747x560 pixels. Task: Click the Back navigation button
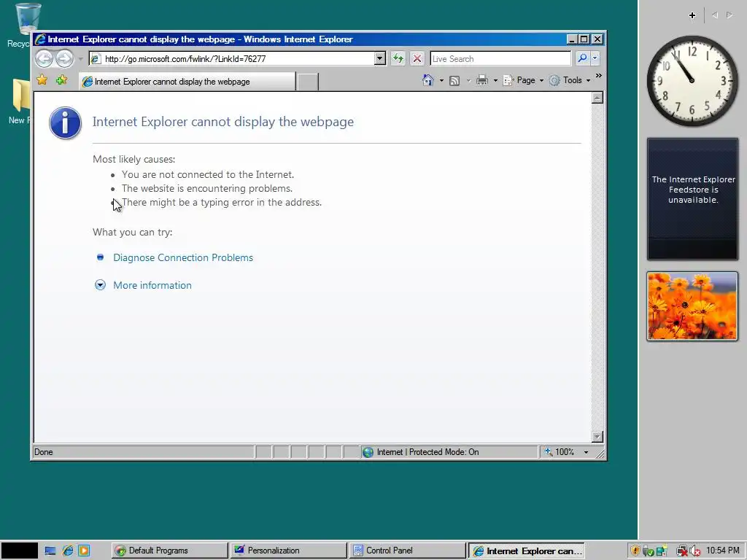[44, 58]
